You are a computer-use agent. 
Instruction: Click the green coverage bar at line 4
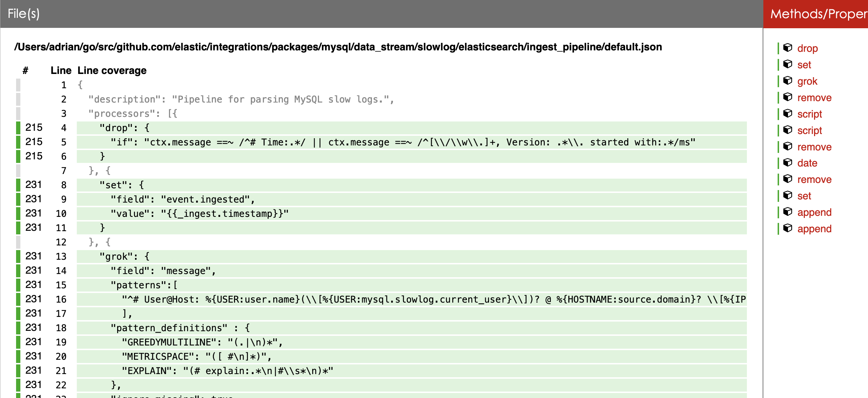pos(18,128)
